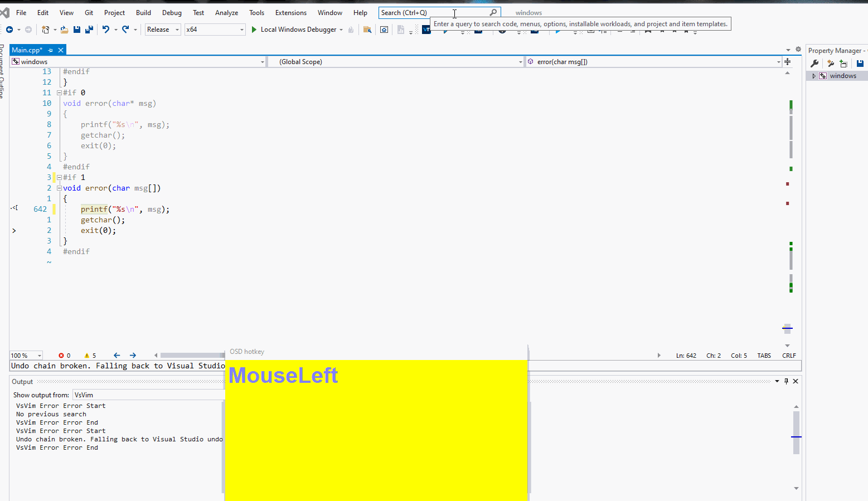This screenshot has height=501, width=868.
Task: Click the Undo icon on the toolbar
Action: (x=106, y=30)
